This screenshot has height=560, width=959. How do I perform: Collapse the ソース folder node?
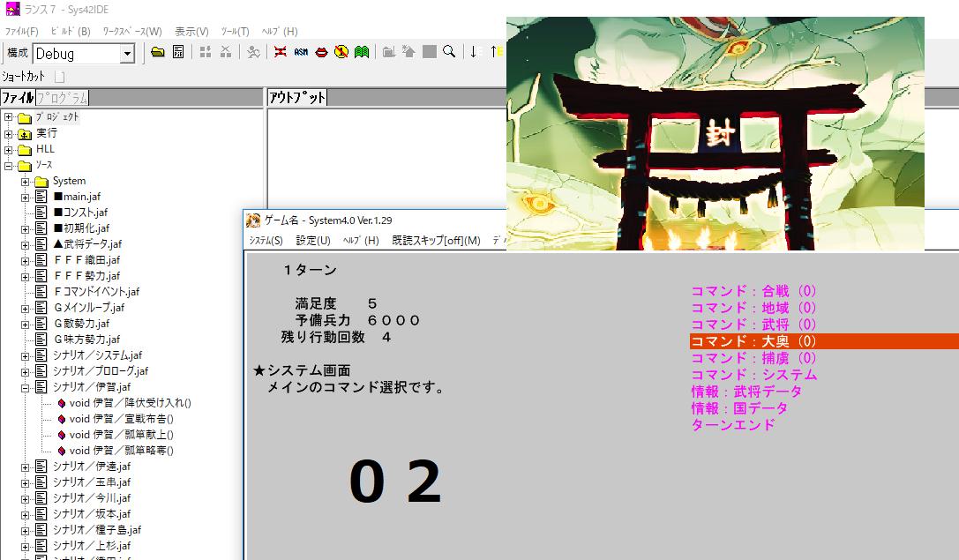pos(9,166)
